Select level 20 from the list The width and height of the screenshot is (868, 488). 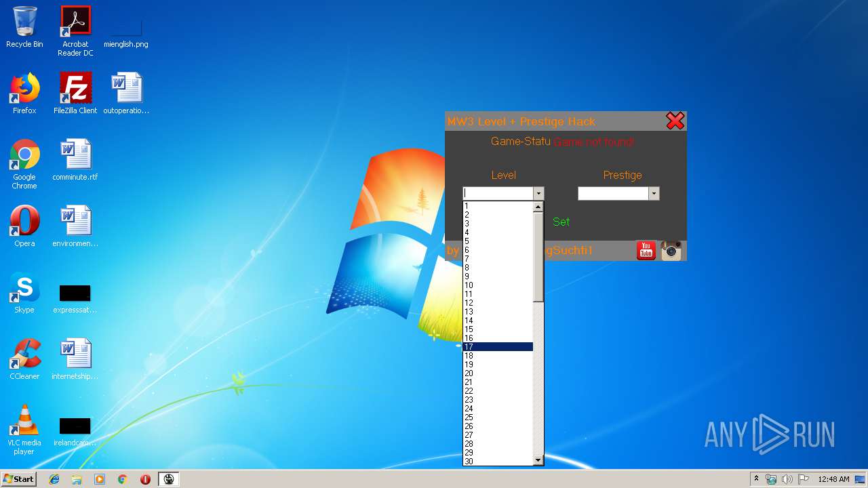(498, 373)
